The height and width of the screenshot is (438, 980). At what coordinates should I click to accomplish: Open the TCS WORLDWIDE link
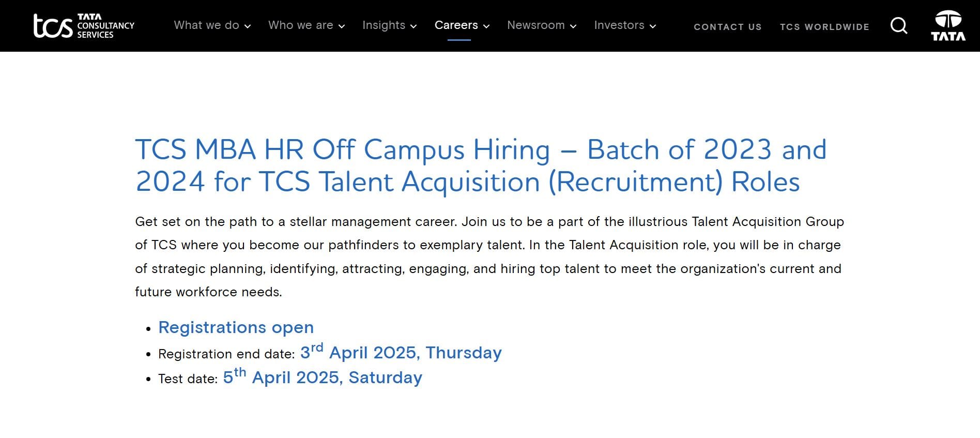tap(824, 27)
